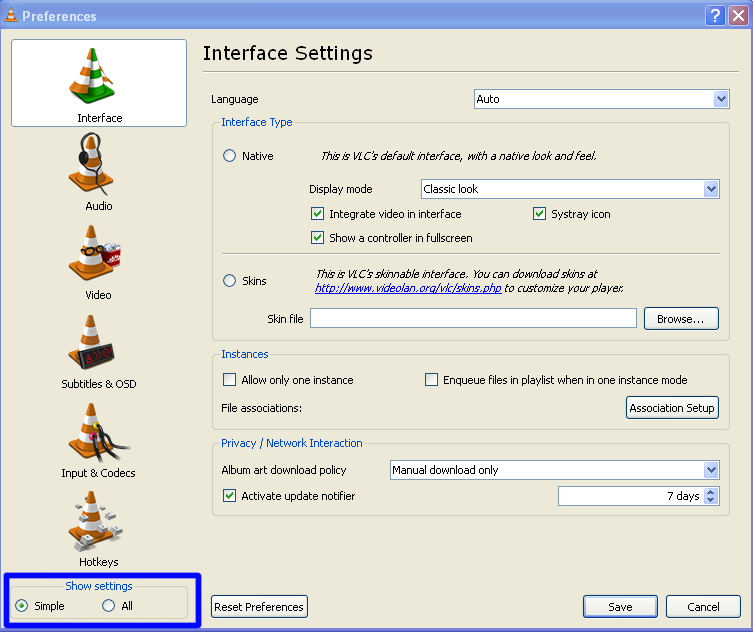
Task: Toggle Show a controller in fullscreen
Action: (x=317, y=237)
